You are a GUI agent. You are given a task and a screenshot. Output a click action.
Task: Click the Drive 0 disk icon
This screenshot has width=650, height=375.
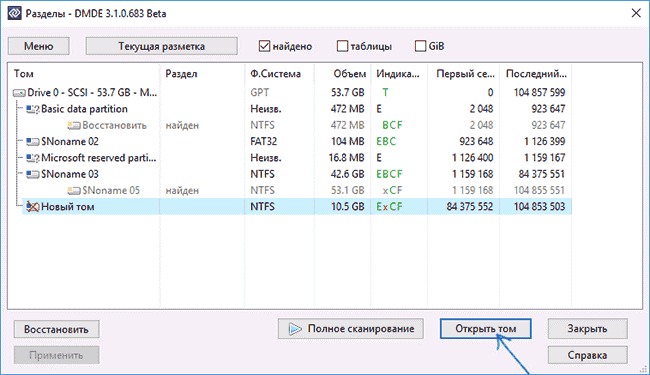coord(19,93)
